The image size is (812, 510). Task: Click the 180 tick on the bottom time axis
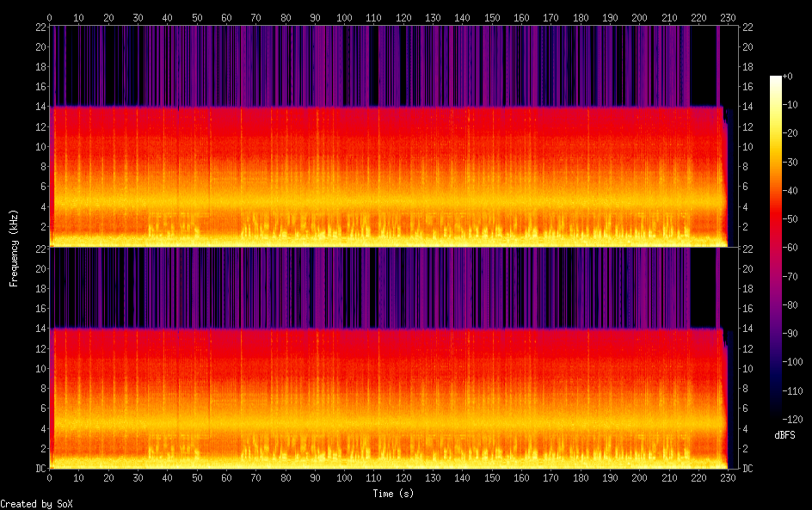point(580,478)
